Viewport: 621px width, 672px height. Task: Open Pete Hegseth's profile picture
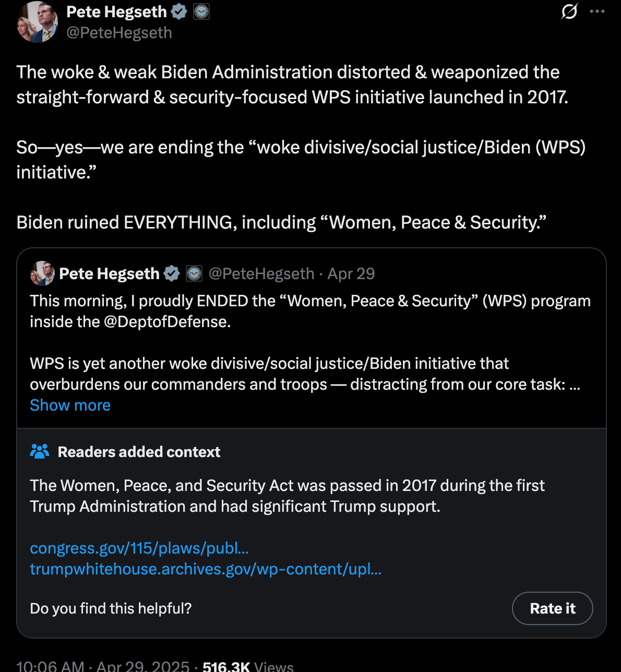[x=37, y=21]
